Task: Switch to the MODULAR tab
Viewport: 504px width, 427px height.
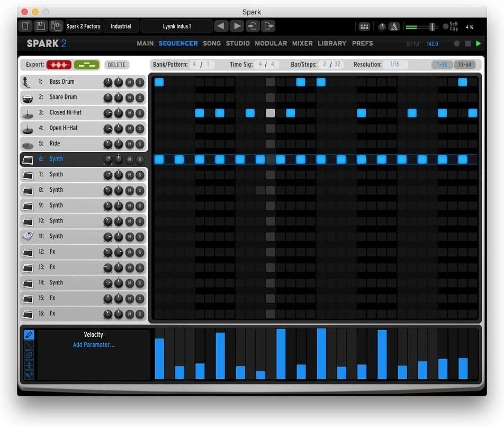Action: coord(271,43)
